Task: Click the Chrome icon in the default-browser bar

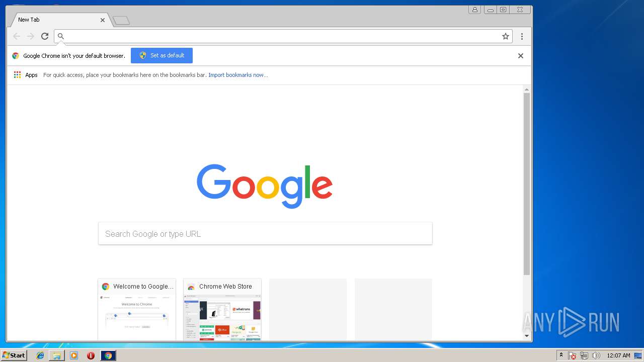Action: pyautogui.click(x=16, y=56)
